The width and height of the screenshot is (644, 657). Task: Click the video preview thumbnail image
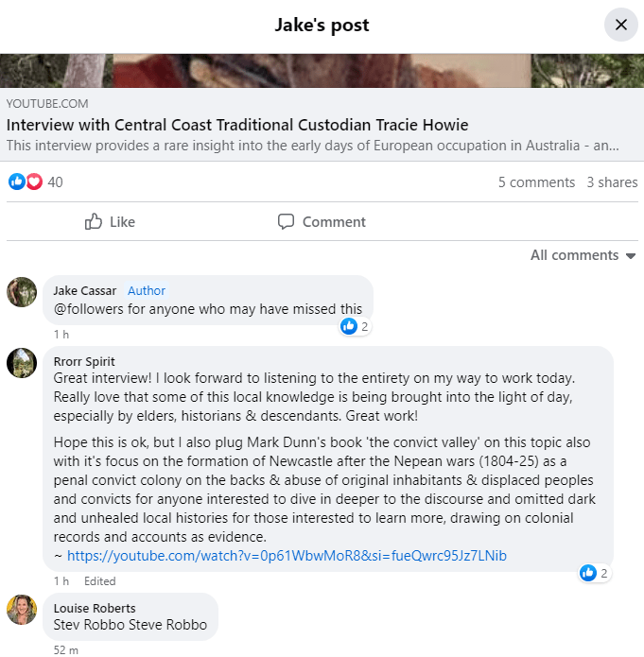point(322,71)
